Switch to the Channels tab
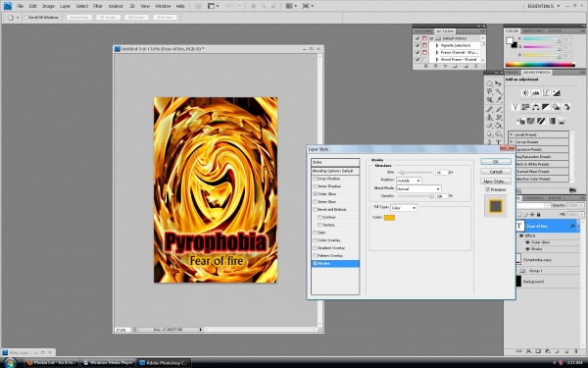The height and width of the screenshot is (368, 588). (534, 198)
